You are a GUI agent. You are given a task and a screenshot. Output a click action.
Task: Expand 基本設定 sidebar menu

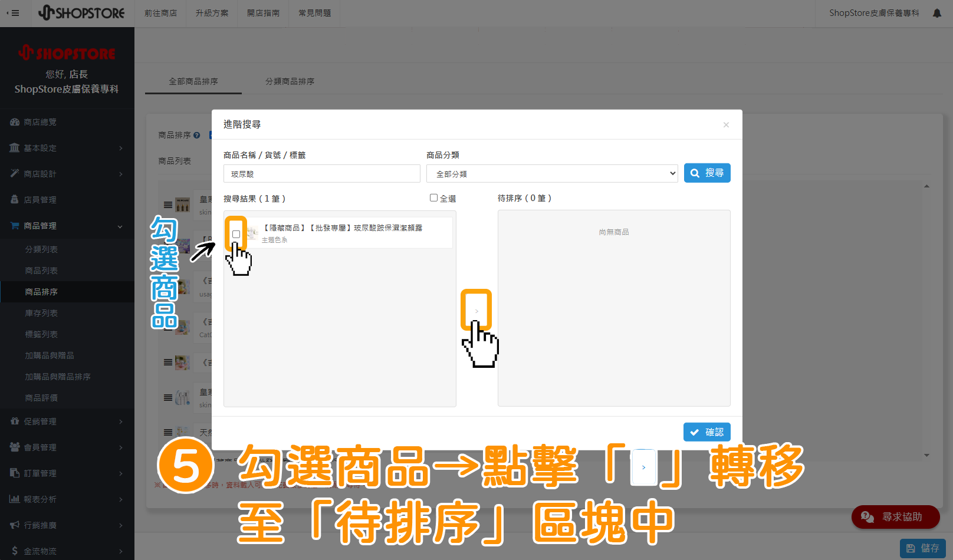[x=120, y=148]
